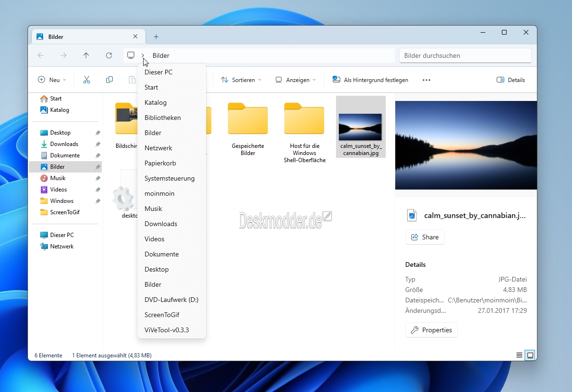Screen dimensions: 572x392
Task: Click the breadcrumb chevron before Bilder
Action: (143, 55)
